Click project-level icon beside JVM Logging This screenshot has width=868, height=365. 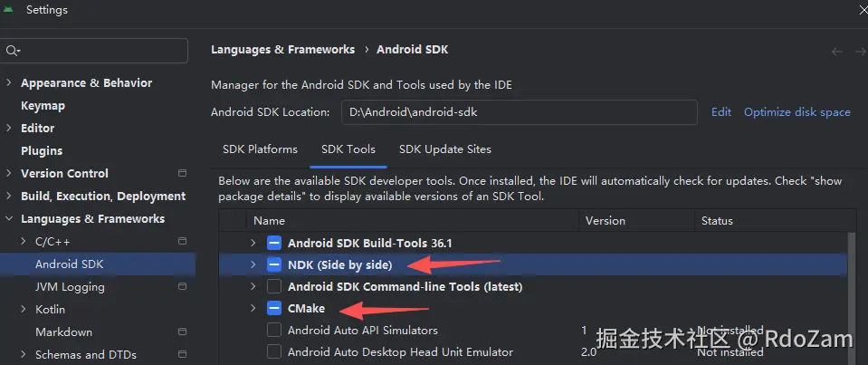(182, 286)
